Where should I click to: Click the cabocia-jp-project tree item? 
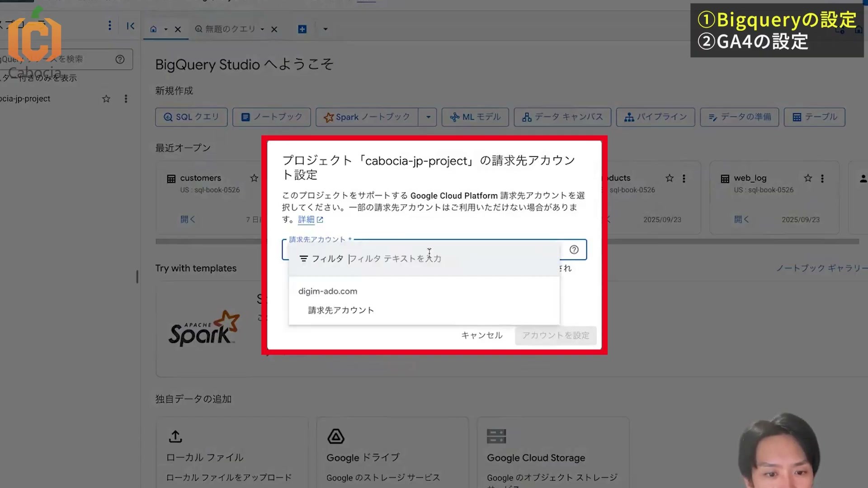point(25,99)
